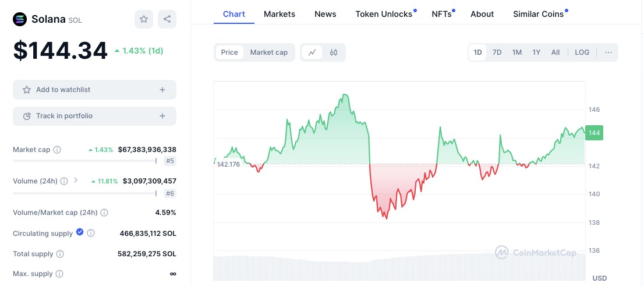Screen dimensions: 644x286
Task: Toggle chart to Price view
Action: (x=229, y=52)
